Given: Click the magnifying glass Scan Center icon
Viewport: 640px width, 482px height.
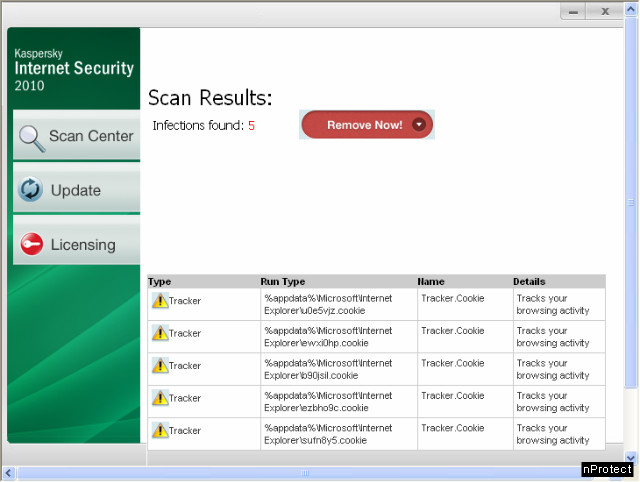Looking at the screenshot, I should [32, 138].
